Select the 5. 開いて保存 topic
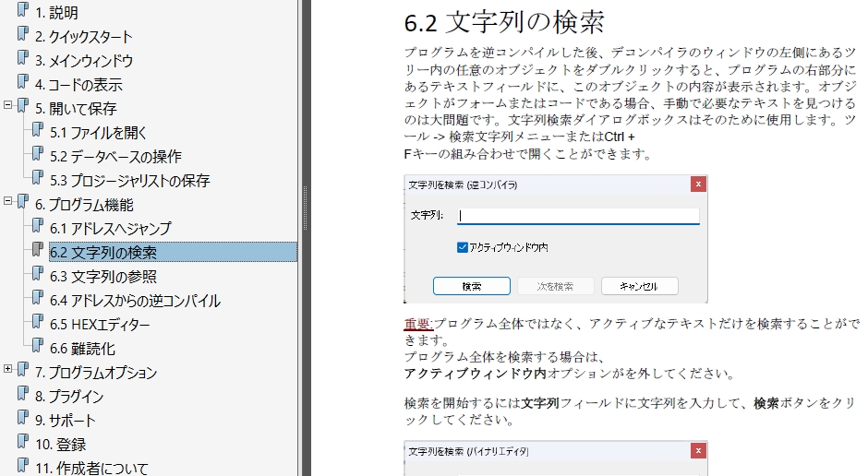Image resolution: width=868 pixels, height=476 pixels. pos(76,109)
